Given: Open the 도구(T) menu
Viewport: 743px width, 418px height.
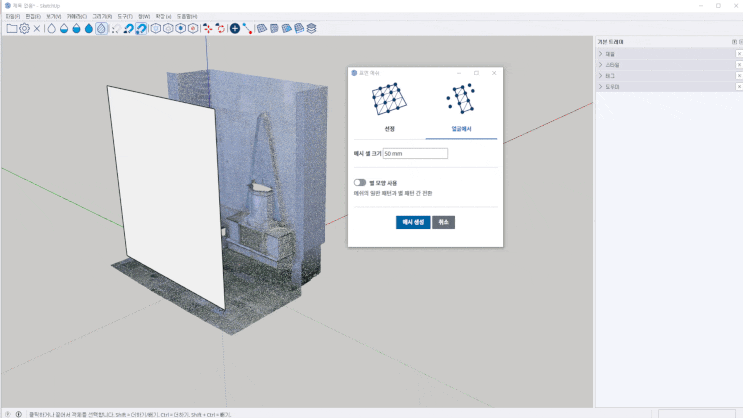Looking at the screenshot, I should tap(125, 16).
